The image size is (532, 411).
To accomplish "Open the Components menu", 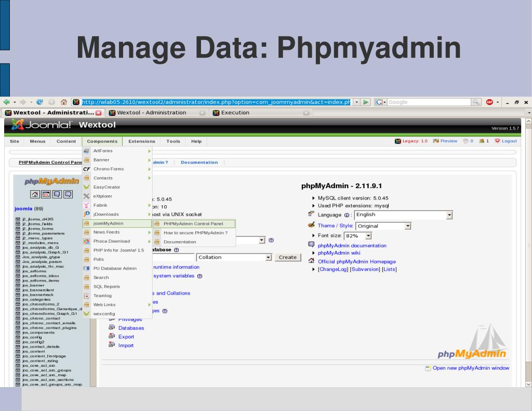I will [102, 141].
